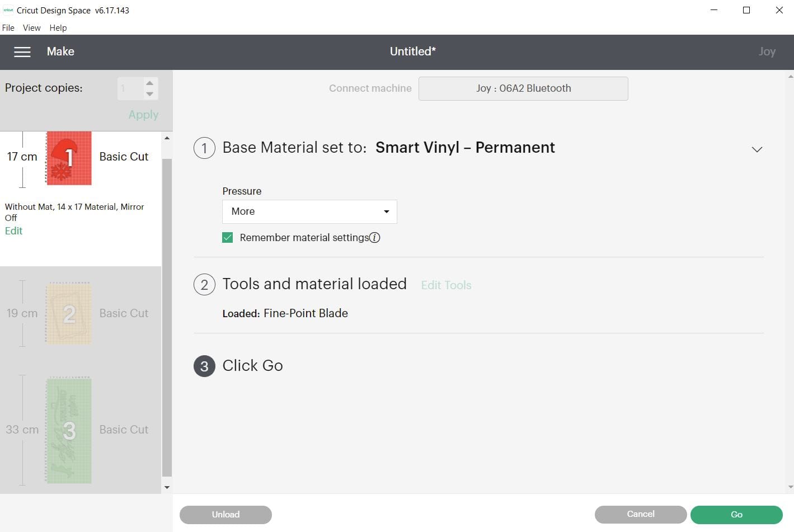Screen dimensions: 794x532
Task: Toggle Remember material settings checkbox
Action: [x=227, y=238]
